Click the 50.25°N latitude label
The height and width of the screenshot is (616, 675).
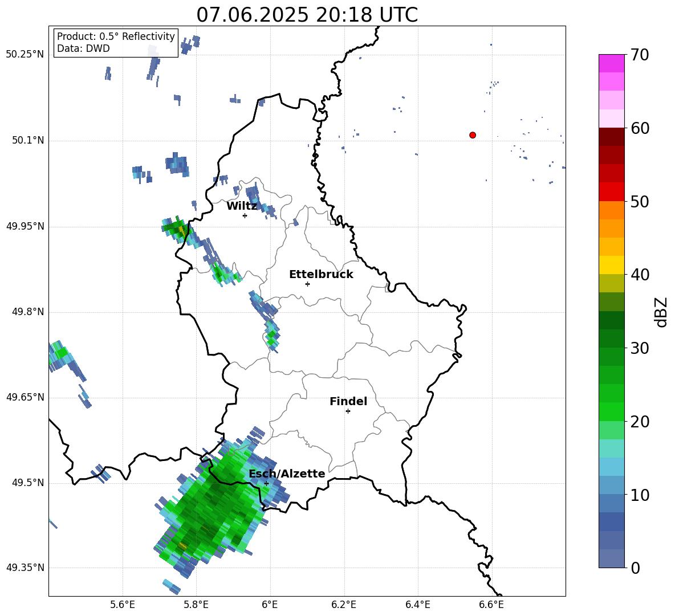point(25,55)
